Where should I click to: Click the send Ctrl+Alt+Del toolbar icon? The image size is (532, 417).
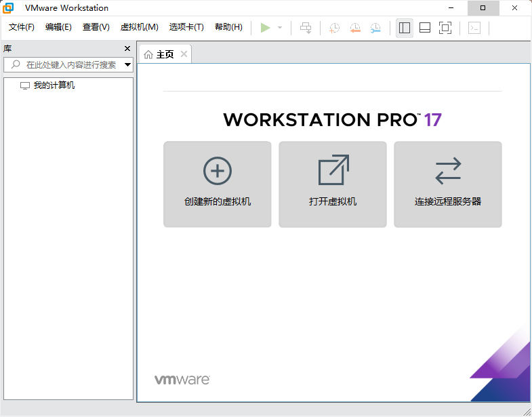(x=306, y=28)
